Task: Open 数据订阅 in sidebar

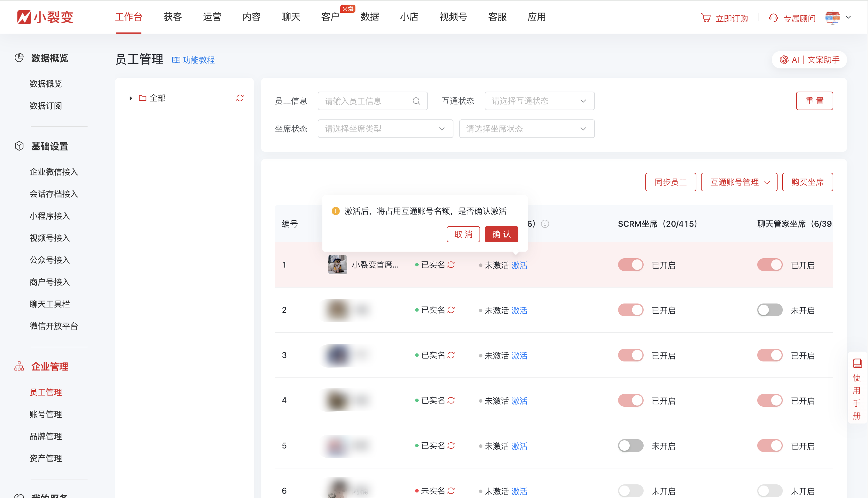Action: [x=46, y=106]
